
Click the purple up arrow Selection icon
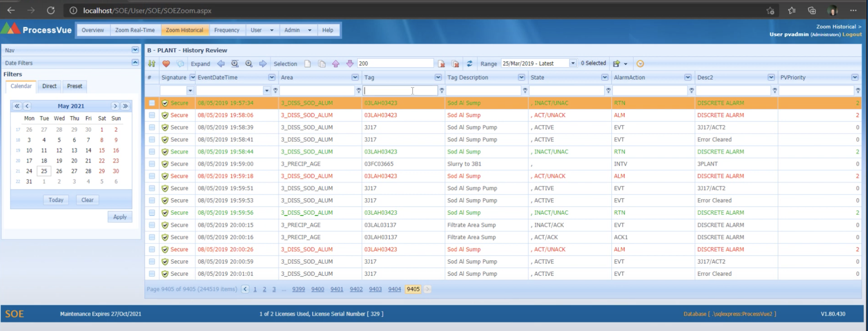335,64
